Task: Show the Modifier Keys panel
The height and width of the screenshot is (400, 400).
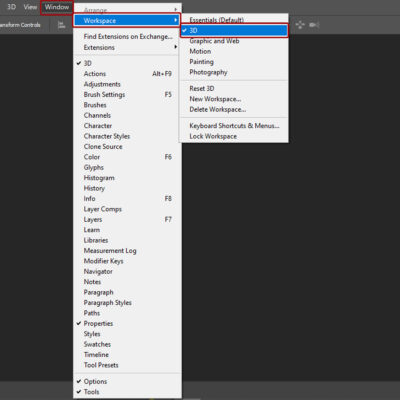Action: (127, 261)
